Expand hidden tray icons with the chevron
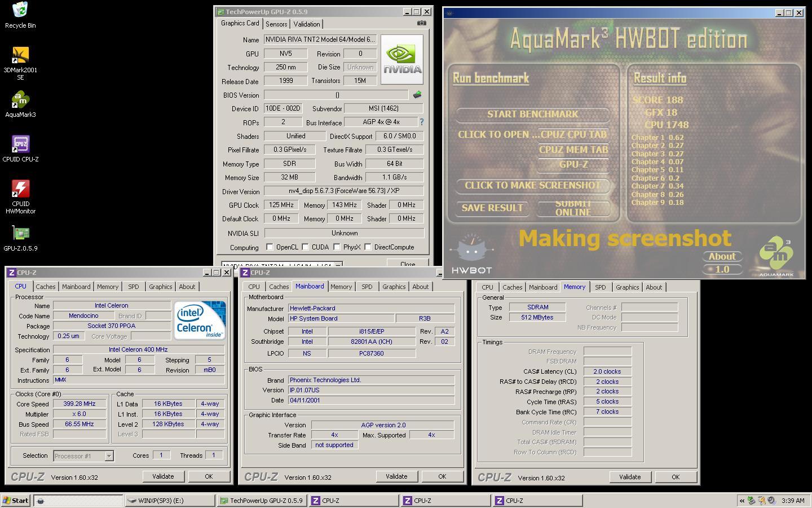This screenshot has height=508, width=812. coord(742,500)
